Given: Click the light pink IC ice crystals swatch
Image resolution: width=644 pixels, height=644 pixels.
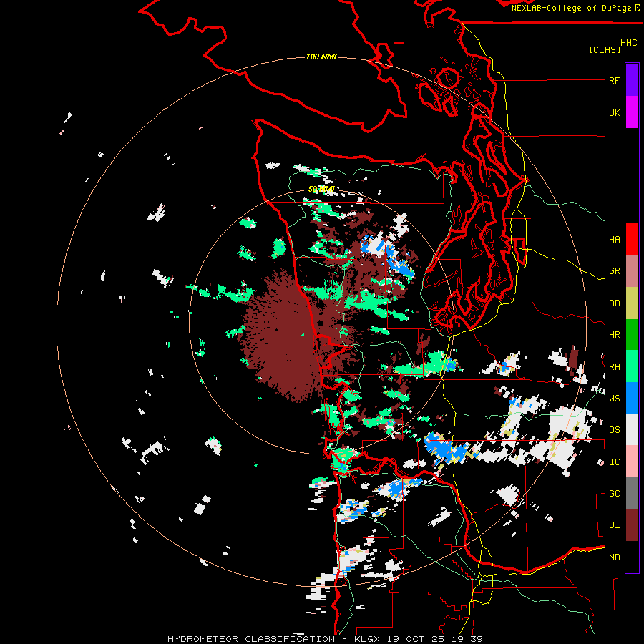Looking at the screenshot, I should pyautogui.click(x=632, y=462).
